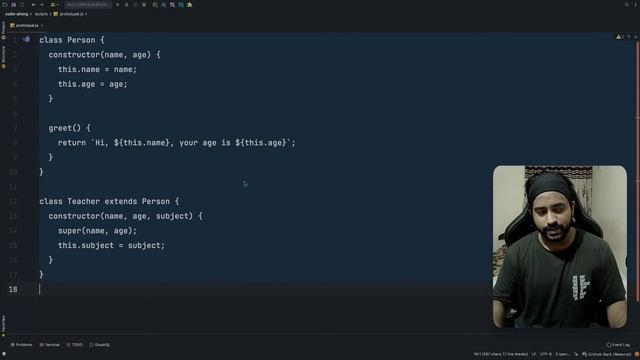
Task: Click line number 18 in the gutter
Action: point(13,289)
